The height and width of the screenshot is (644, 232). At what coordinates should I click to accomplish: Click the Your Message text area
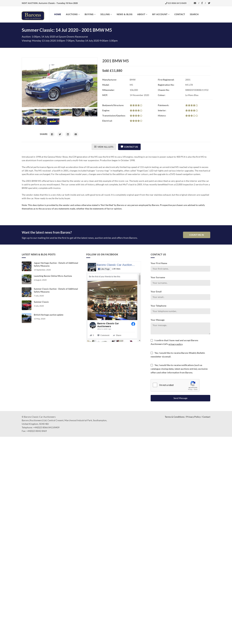pyautogui.click(x=180, y=328)
